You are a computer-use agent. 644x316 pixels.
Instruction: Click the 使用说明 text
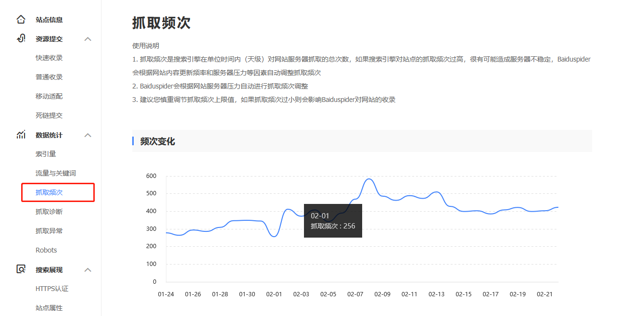(146, 46)
